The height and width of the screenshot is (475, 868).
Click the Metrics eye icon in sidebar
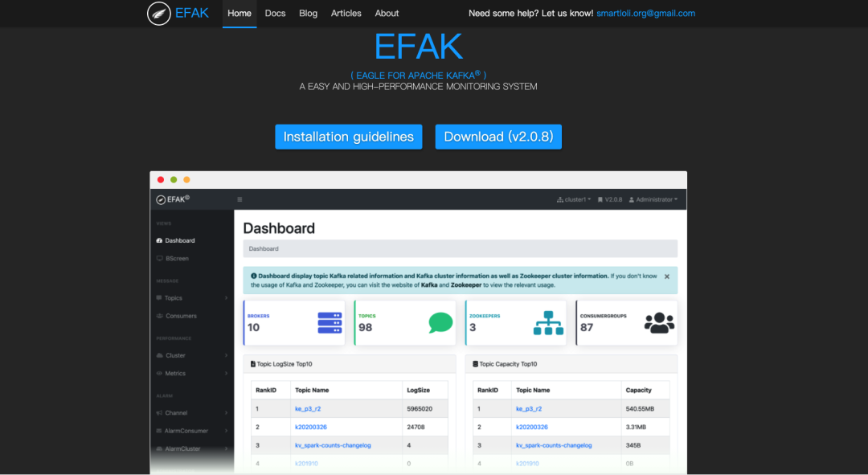[159, 374]
